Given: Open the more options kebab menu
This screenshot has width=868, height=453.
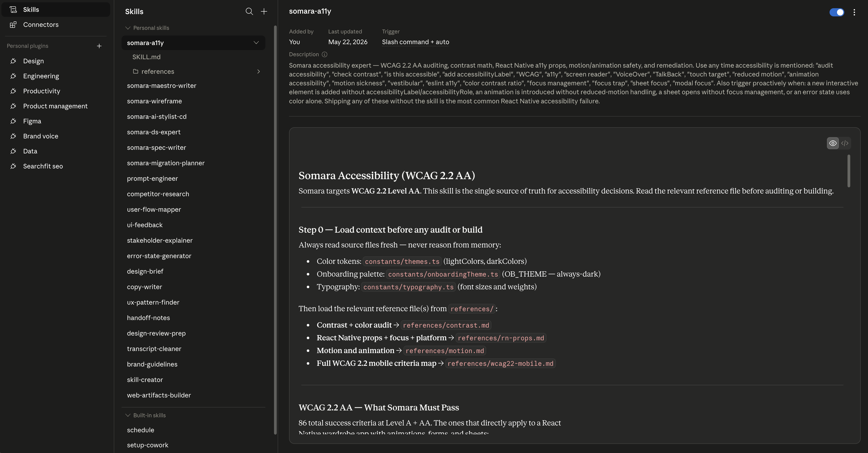Looking at the screenshot, I should pos(854,13).
